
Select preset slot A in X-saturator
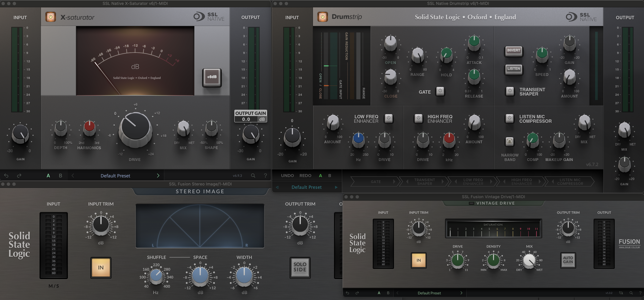48,176
